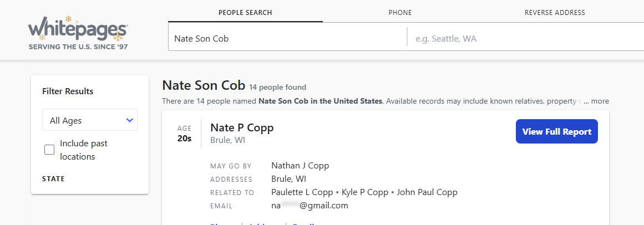The image size is (644, 225).
Task: Click the alias Nathan J Copp
Action: tap(300, 166)
